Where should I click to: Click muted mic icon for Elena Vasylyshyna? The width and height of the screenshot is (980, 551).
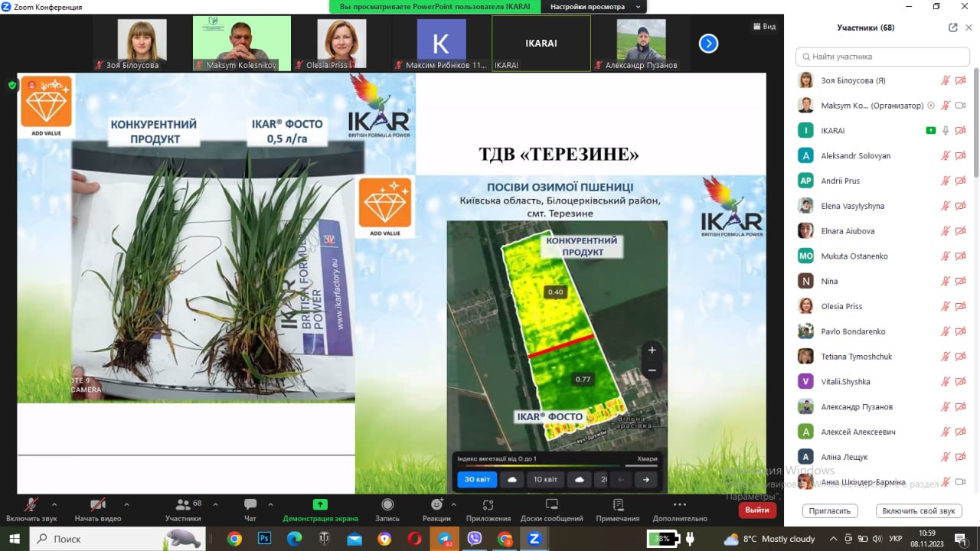[946, 206]
